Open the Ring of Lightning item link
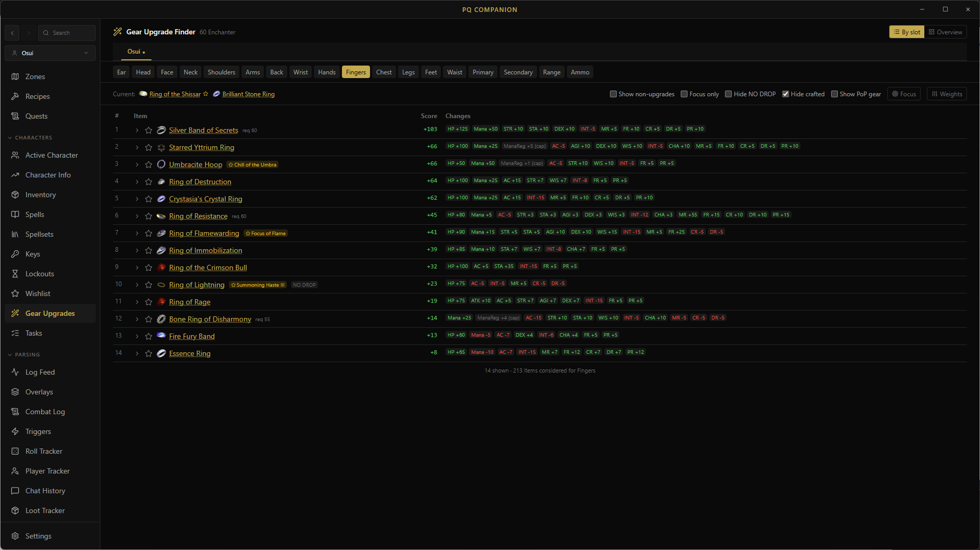This screenshot has height=550, width=980. 197,285
